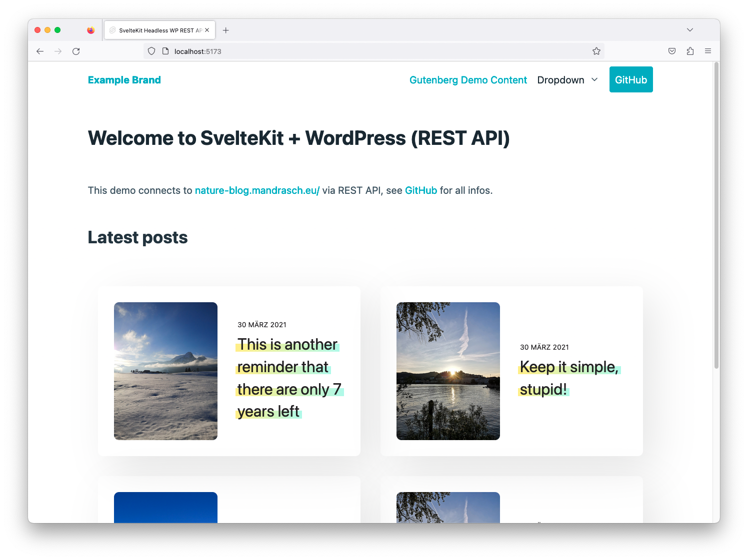748x560 pixels.
Task: Expand the Dropdown navigation menu
Action: (x=567, y=80)
